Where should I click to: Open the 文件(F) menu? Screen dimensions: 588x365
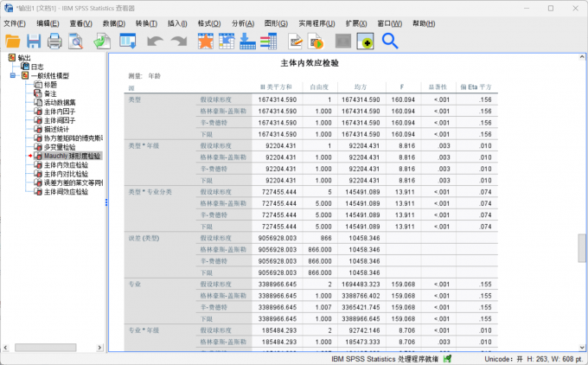15,23
